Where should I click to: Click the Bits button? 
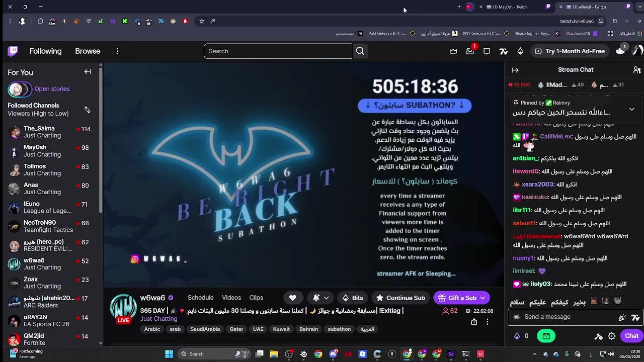[352, 298]
